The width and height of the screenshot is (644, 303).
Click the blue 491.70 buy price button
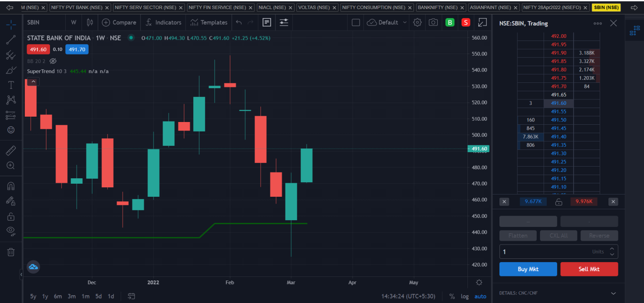(x=77, y=50)
